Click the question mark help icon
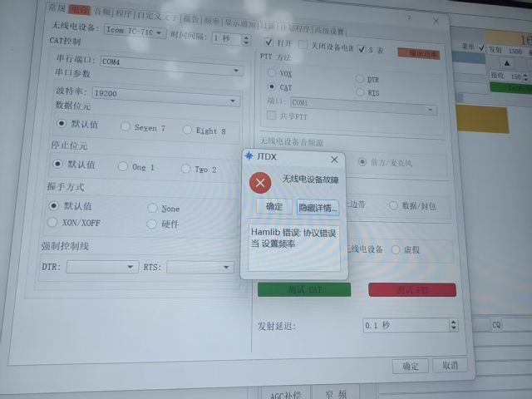532x399 pixels. 409,17
